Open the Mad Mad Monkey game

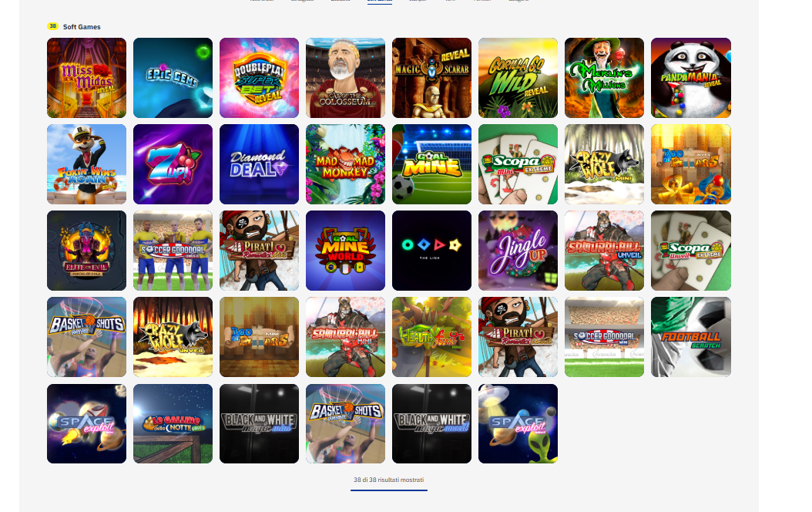[345, 164]
